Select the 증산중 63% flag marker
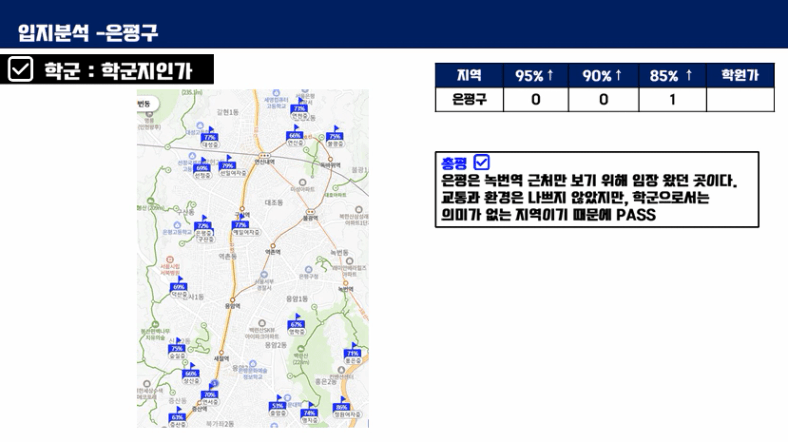This screenshot has height=442, width=788. (177, 417)
